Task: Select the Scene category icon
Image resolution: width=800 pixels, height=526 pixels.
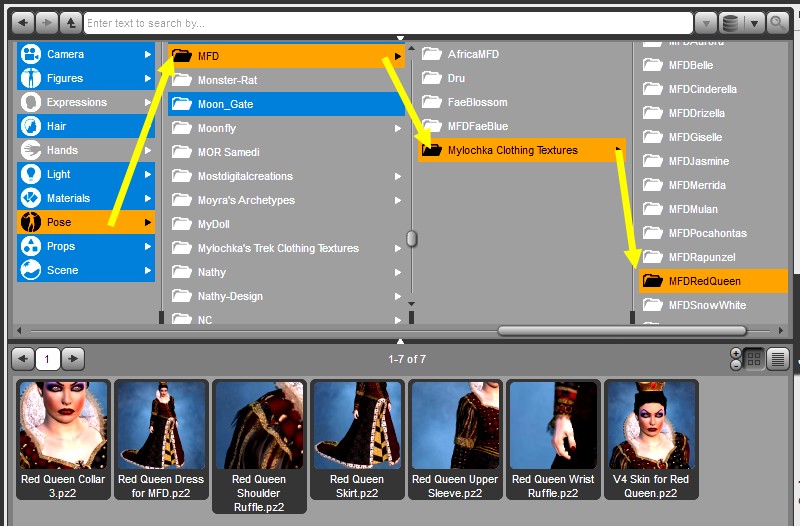Action: 31,270
